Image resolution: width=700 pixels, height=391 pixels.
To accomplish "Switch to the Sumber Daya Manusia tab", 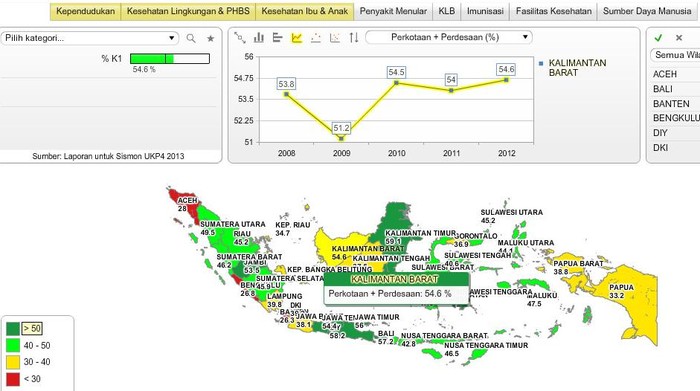I will tap(647, 11).
